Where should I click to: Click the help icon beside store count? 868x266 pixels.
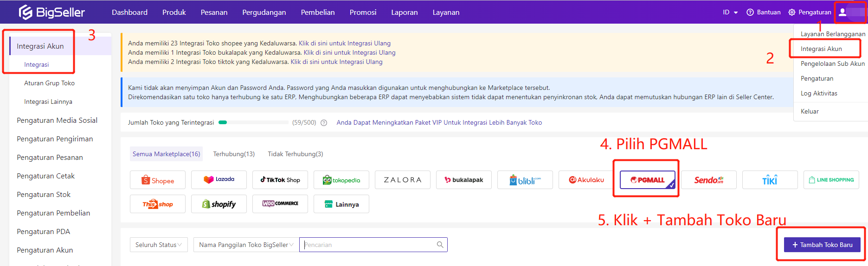tap(324, 123)
